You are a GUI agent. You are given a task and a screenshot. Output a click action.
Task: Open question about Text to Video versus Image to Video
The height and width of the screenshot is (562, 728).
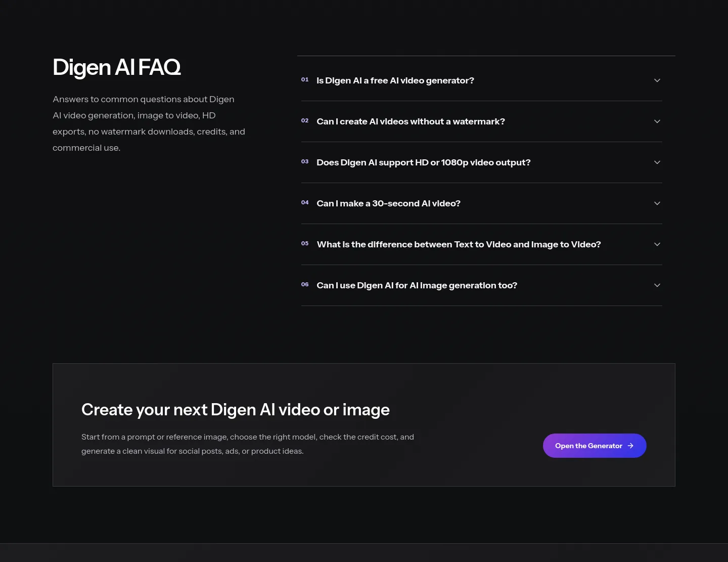(481, 244)
